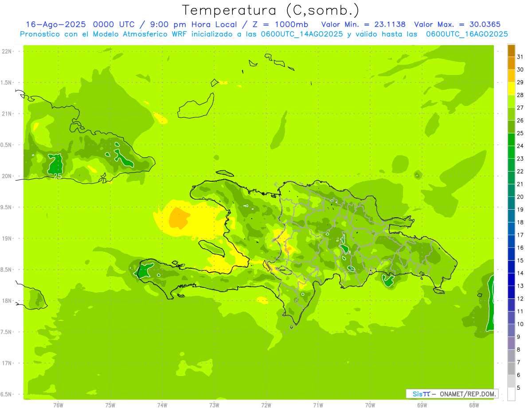
Task: Click the "19N" latitude axis label
Action: [7, 239]
